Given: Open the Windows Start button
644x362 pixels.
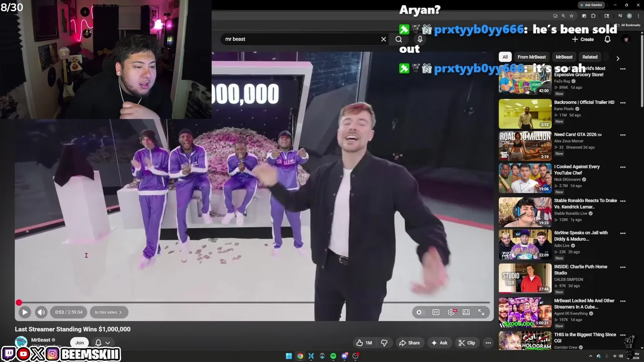Looking at the screenshot, I should click(289, 356).
